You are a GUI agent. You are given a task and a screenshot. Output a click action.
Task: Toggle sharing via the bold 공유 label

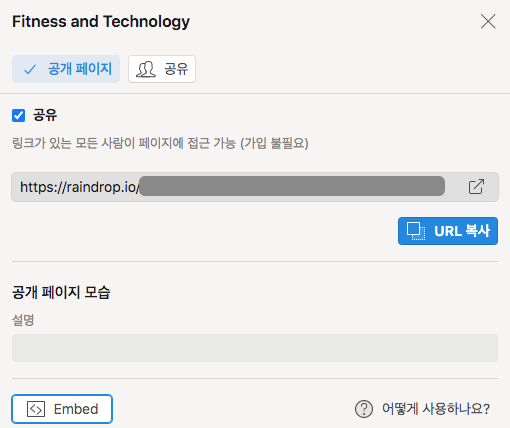click(45, 115)
